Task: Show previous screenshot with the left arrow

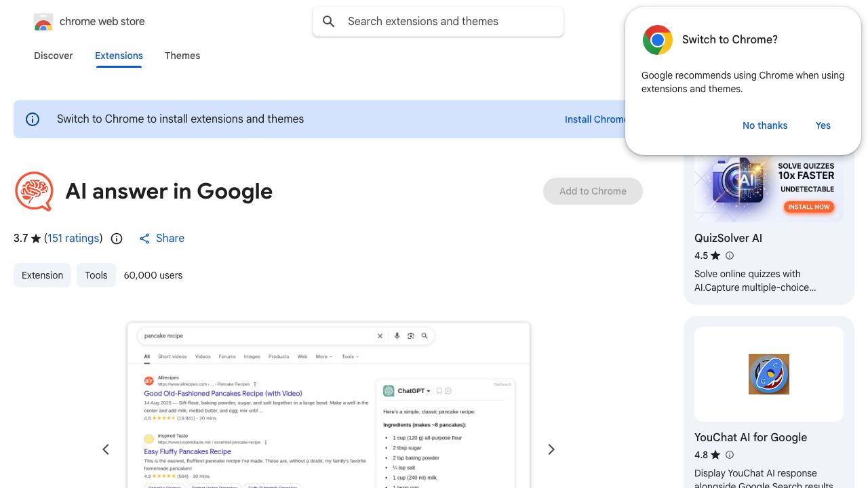Action: tap(106, 449)
